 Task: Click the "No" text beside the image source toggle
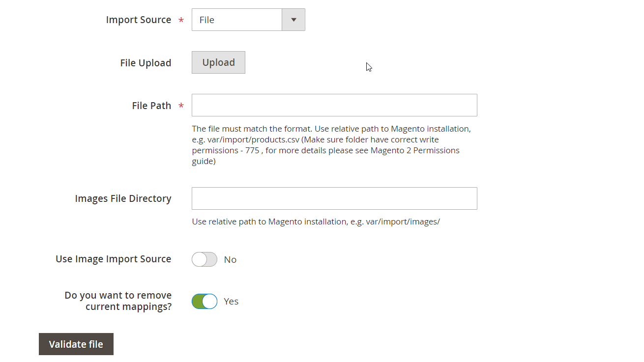[x=230, y=260]
